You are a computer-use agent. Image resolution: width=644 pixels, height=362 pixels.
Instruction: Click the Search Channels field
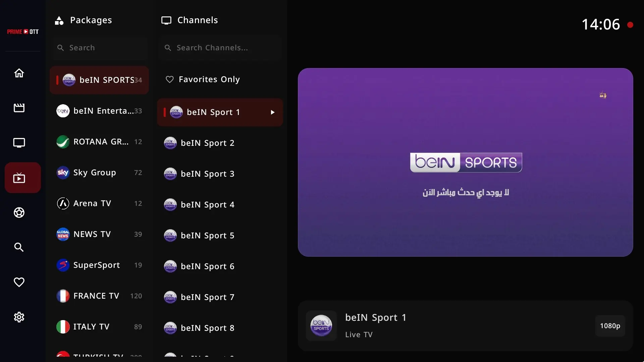click(220, 48)
